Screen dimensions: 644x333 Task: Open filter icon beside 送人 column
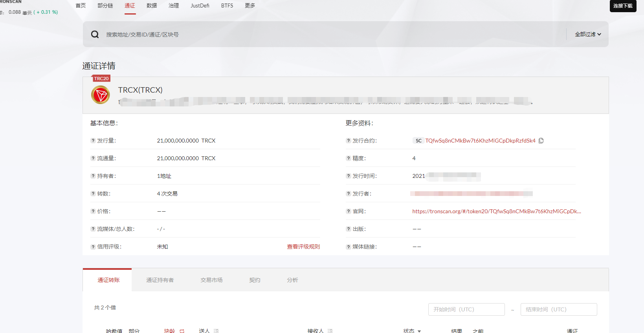click(216, 331)
